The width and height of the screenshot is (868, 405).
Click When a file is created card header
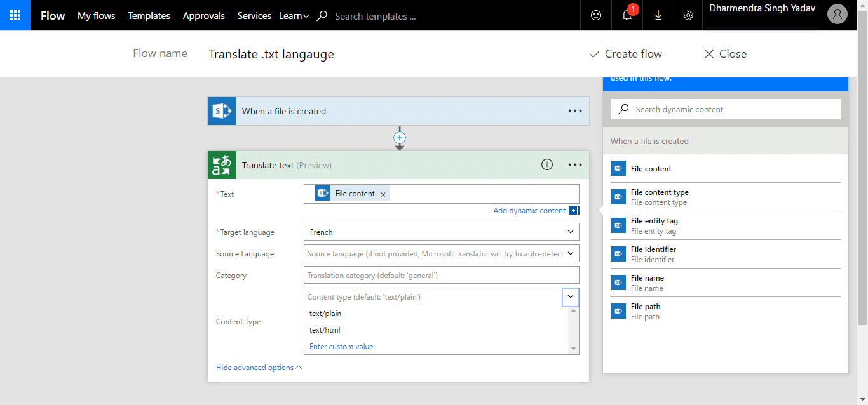click(x=398, y=111)
